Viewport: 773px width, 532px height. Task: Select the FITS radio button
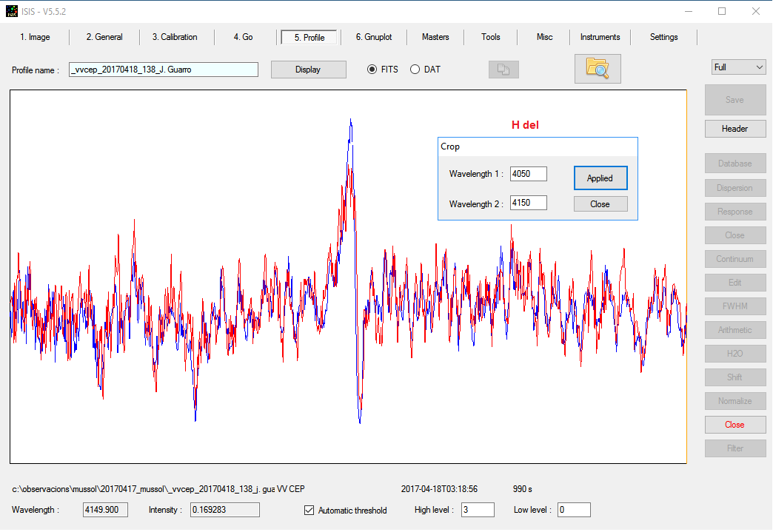tap(372, 70)
